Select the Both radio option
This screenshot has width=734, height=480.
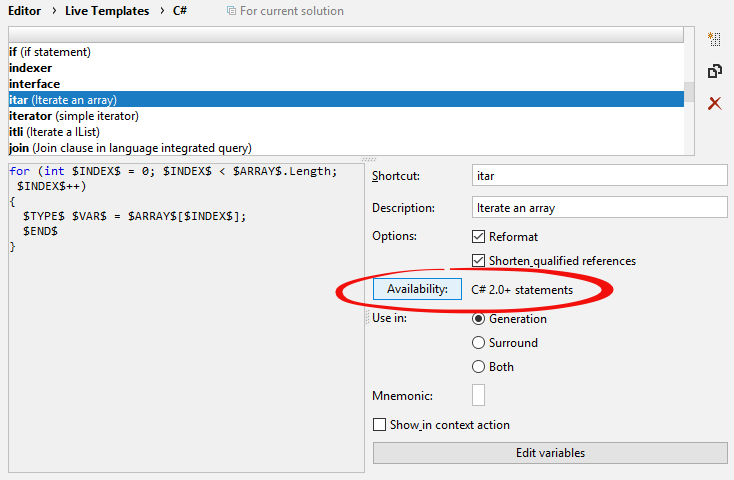[478, 367]
